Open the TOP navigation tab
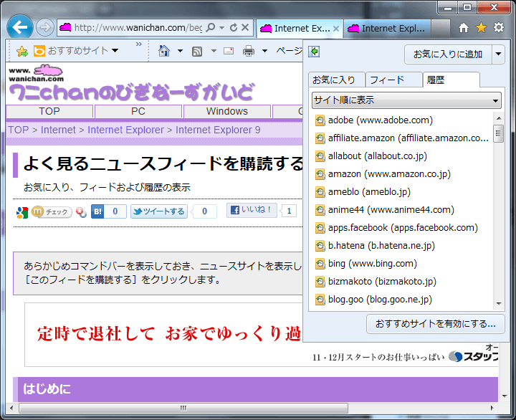This screenshot has height=420, width=516. click(49, 111)
